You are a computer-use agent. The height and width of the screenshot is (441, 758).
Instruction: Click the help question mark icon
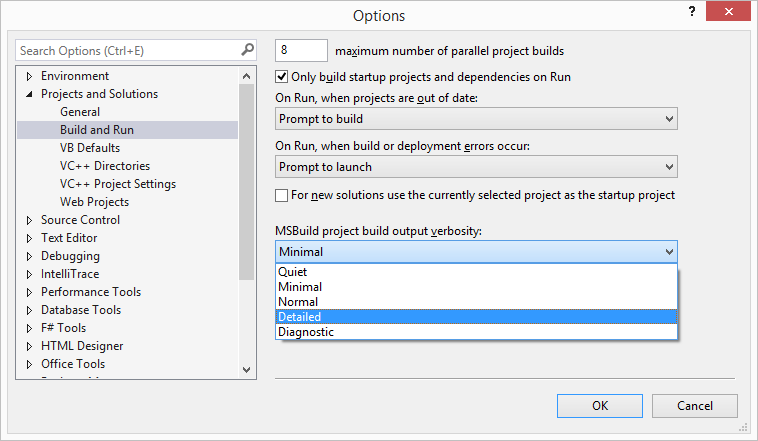pyautogui.click(x=691, y=11)
